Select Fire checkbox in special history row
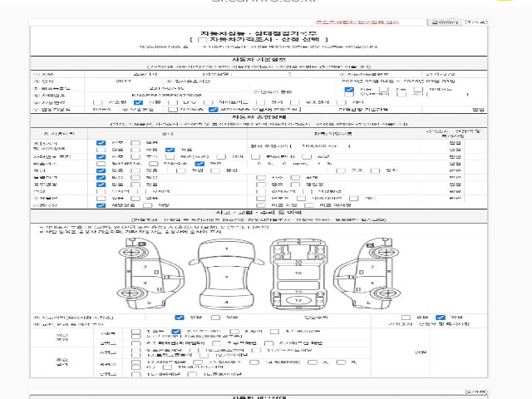This screenshot has height=399, width=532. (296, 177)
